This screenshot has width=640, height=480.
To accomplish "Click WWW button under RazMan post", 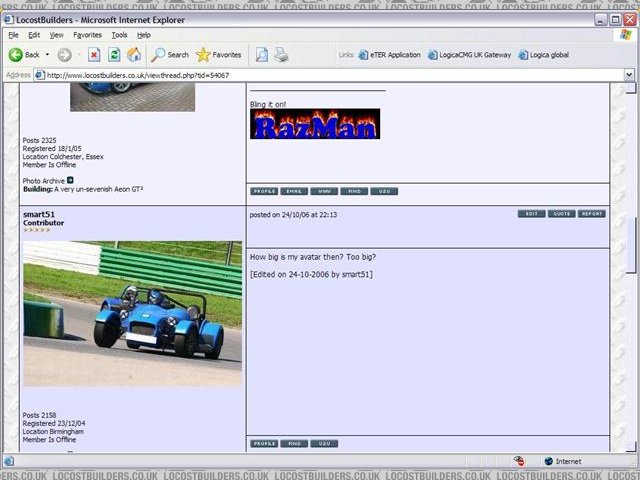I will (x=324, y=191).
